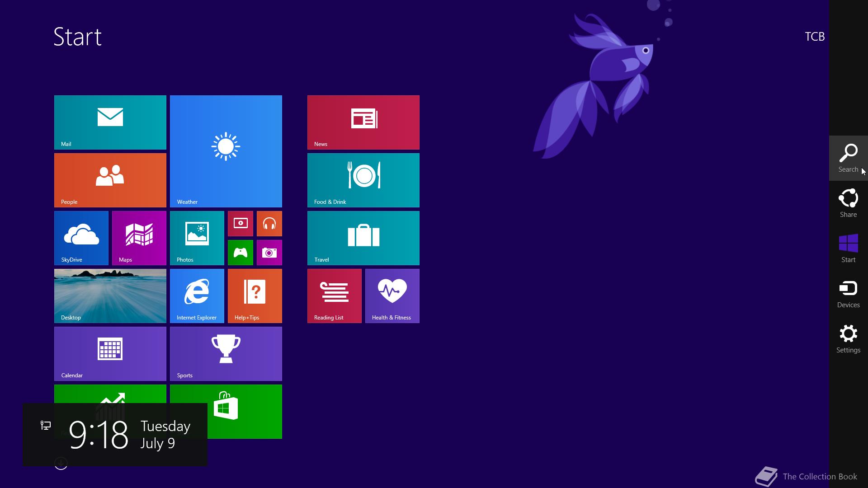Open the Desktop tile
The image size is (868, 488).
click(x=110, y=296)
